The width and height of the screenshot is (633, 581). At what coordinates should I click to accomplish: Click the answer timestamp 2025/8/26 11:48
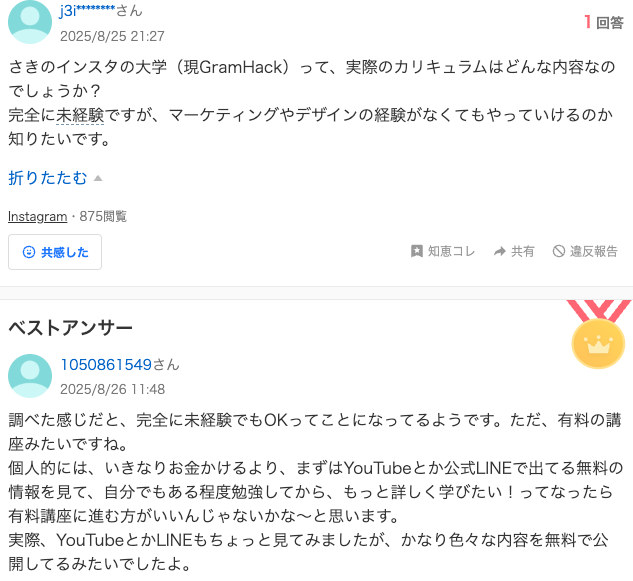click(x=113, y=389)
